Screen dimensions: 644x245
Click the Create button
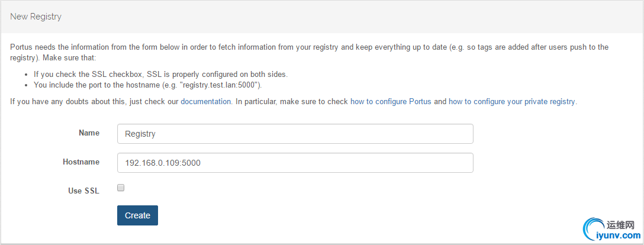137,215
